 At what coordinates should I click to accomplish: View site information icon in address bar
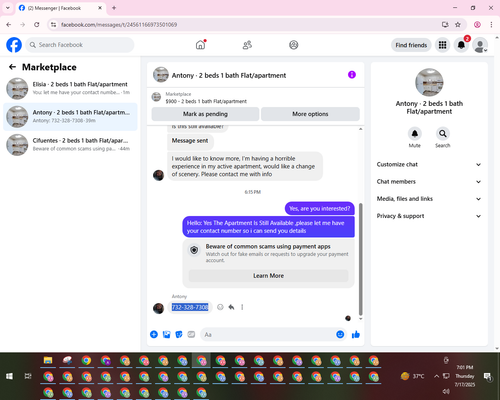(53, 24)
